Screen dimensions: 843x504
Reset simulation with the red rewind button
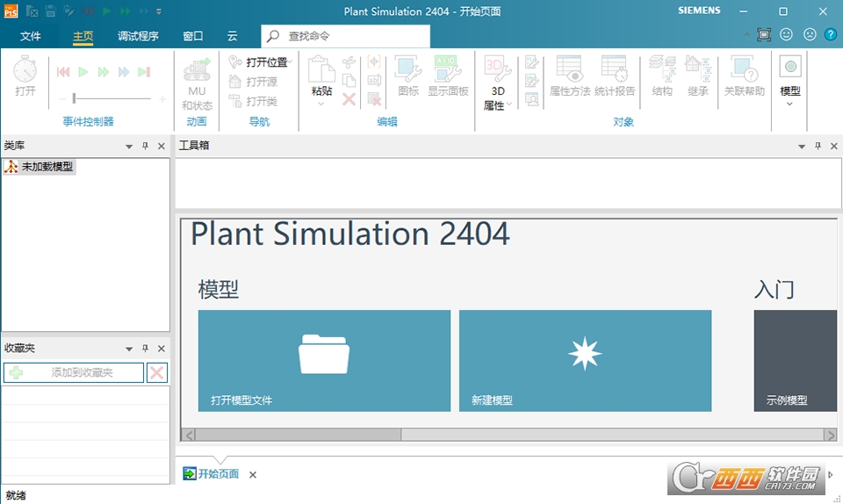point(63,72)
